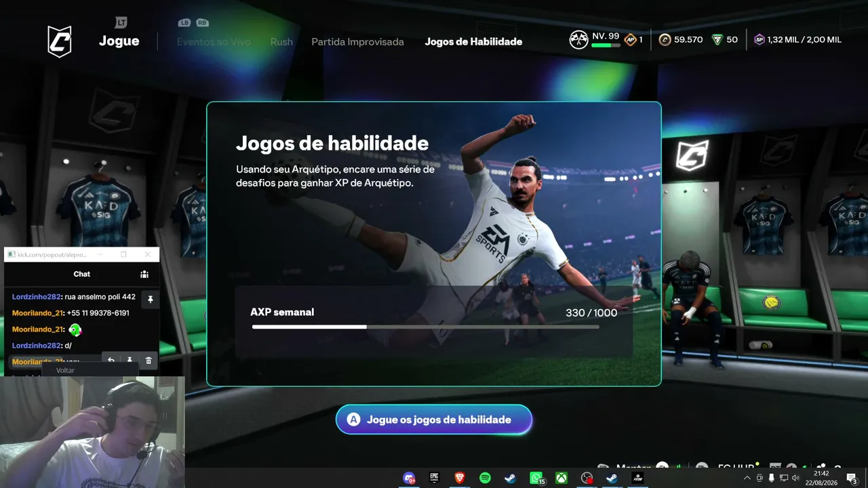The image size is (868, 488).
Task: Open the Windows notification center icon
Action: [x=851, y=478]
